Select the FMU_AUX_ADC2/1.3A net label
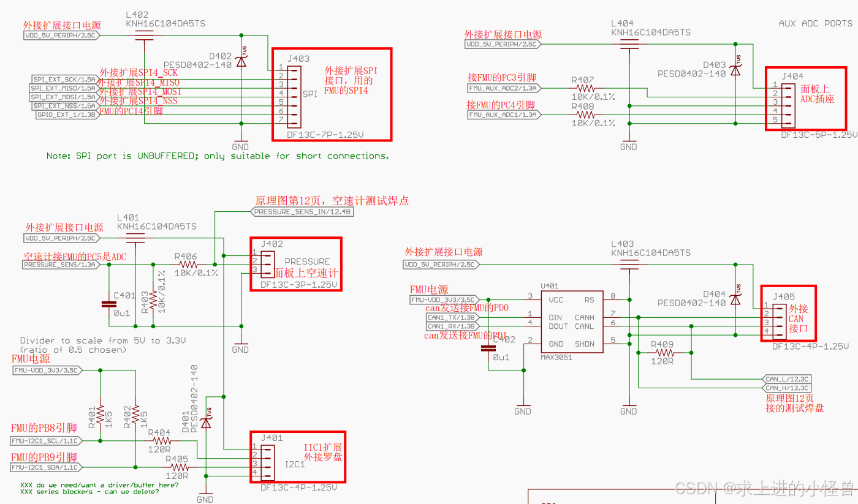 (504, 88)
